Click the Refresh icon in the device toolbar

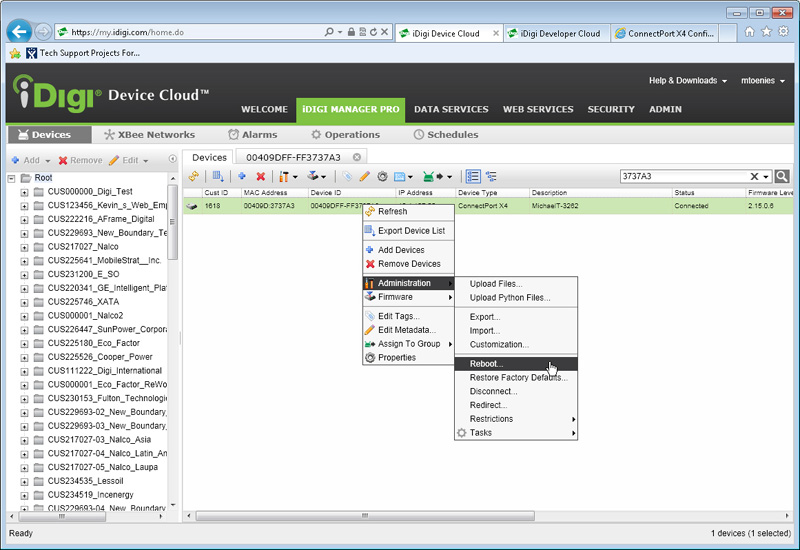[194, 176]
